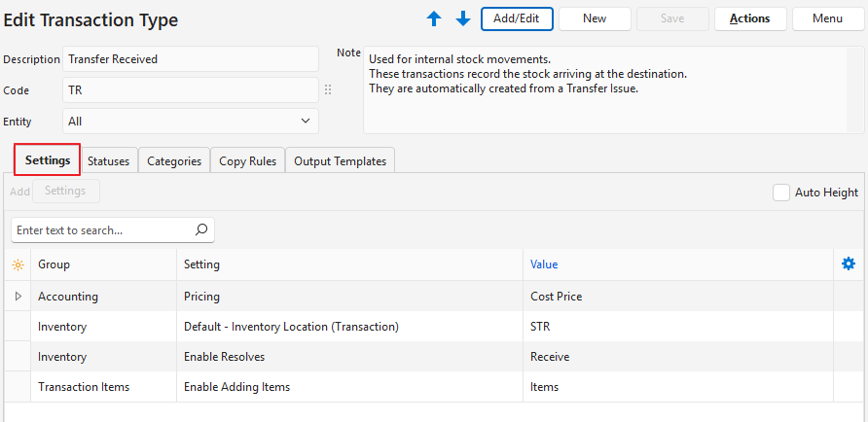Select the Output Templates tab
Image resolution: width=868 pixels, height=422 pixels.
point(340,161)
